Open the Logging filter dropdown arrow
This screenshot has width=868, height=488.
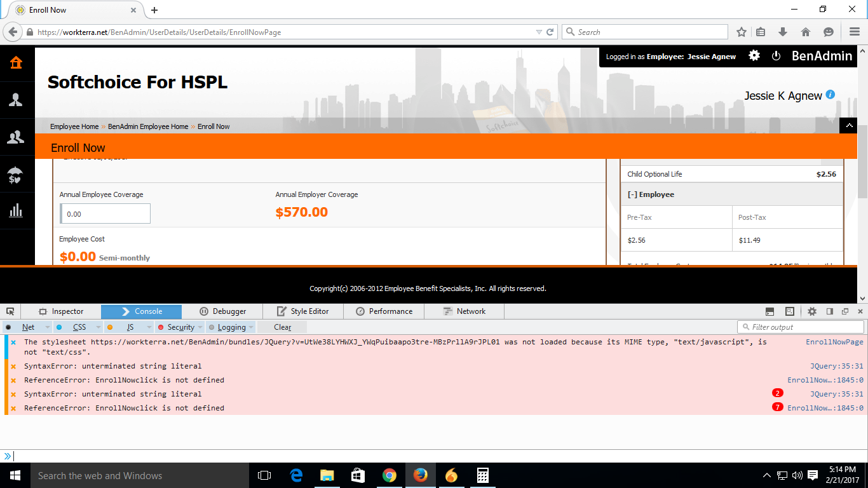(x=251, y=327)
